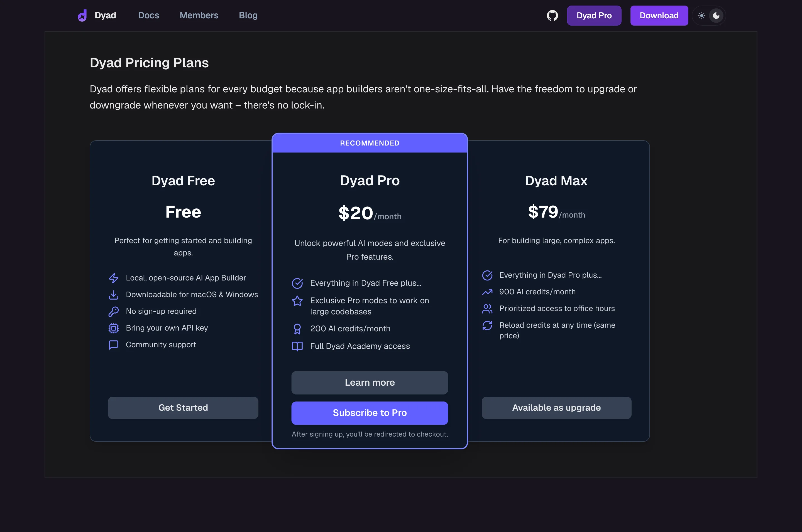Open the GitHub repository icon
802x532 pixels.
click(552, 16)
